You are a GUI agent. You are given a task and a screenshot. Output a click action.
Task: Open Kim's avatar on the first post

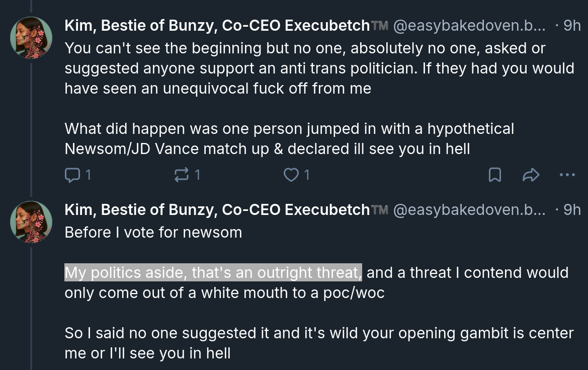(x=31, y=38)
